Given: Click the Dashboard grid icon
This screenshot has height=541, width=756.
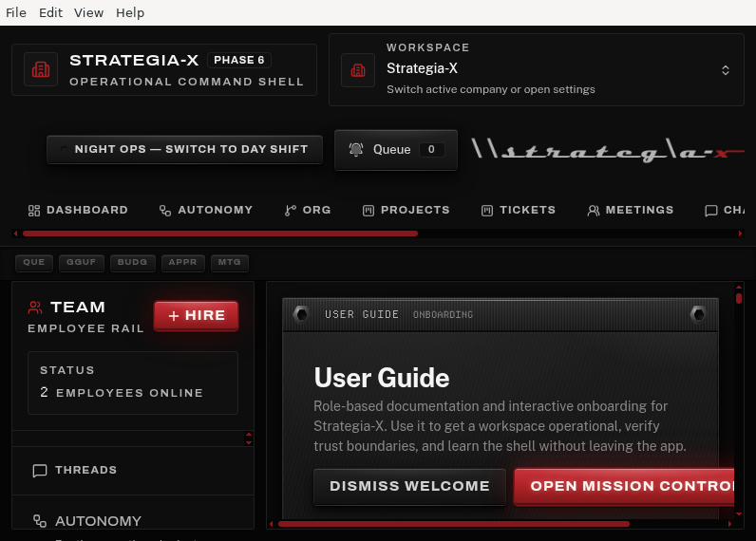Looking at the screenshot, I should [x=34, y=211].
